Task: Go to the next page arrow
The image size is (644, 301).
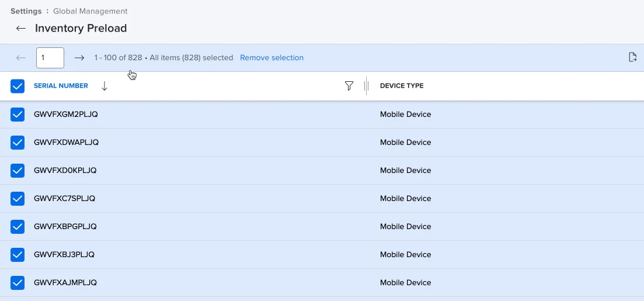Action: point(79,58)
